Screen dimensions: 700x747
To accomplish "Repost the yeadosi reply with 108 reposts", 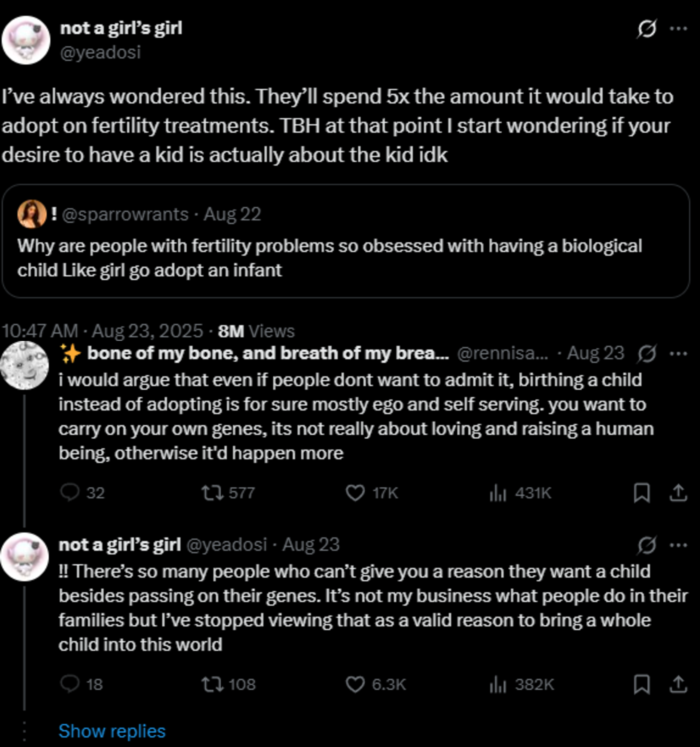I will (x=213, y=684).
